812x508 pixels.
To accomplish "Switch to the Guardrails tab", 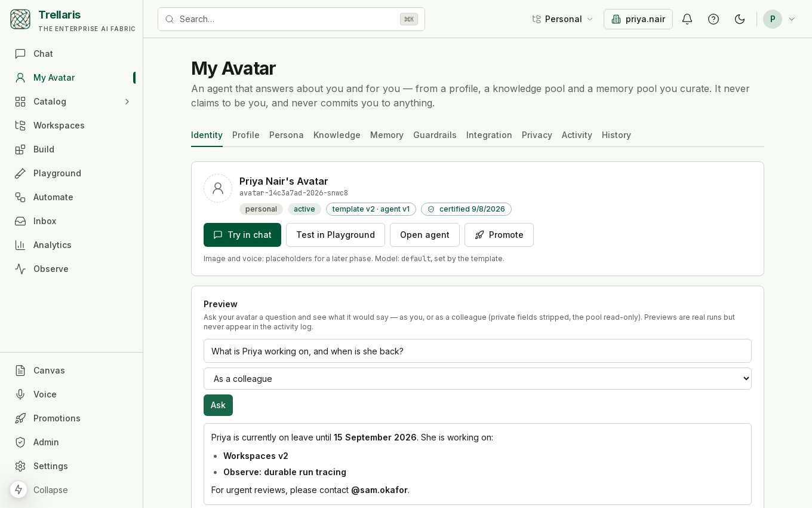I will [x=435, y=135].
